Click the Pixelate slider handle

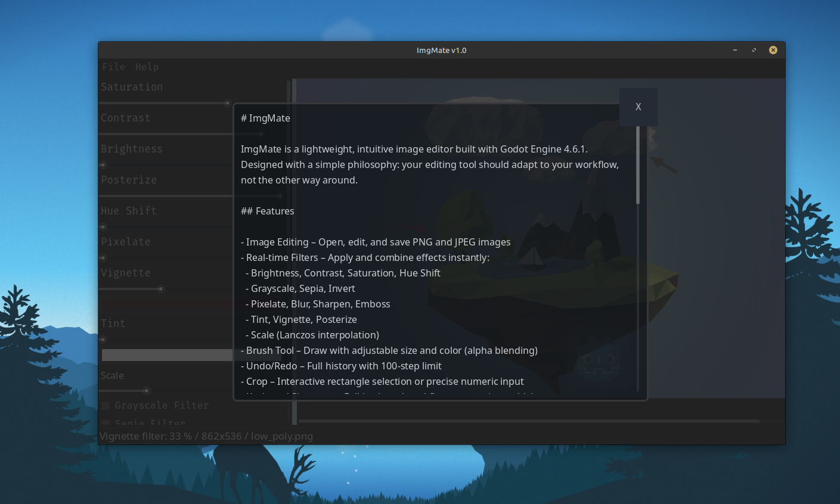pyautogui.click(x=103, y=258)
